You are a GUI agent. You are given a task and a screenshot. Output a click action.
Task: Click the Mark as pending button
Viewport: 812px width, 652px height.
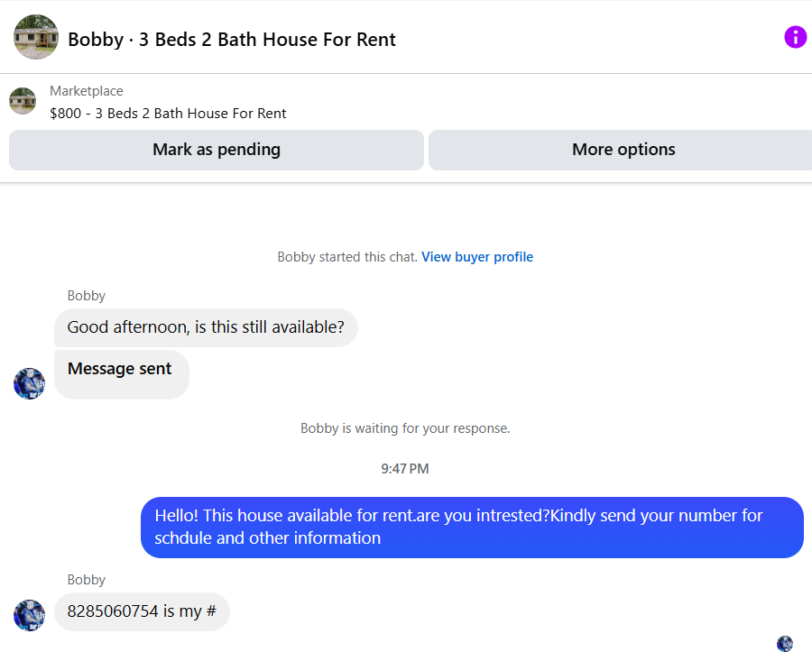pyautogui.click(x=217, y=150)
